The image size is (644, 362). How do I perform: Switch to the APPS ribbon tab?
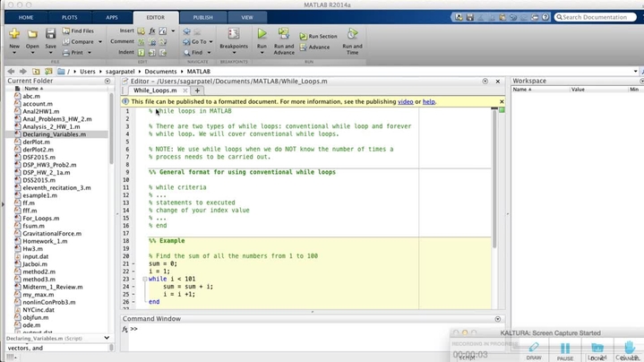[x=112, y=18]
